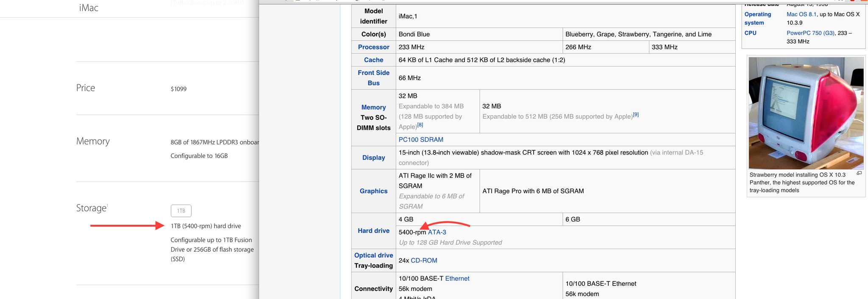Jump to citation [9] in Memory cell

pos(636,115)
